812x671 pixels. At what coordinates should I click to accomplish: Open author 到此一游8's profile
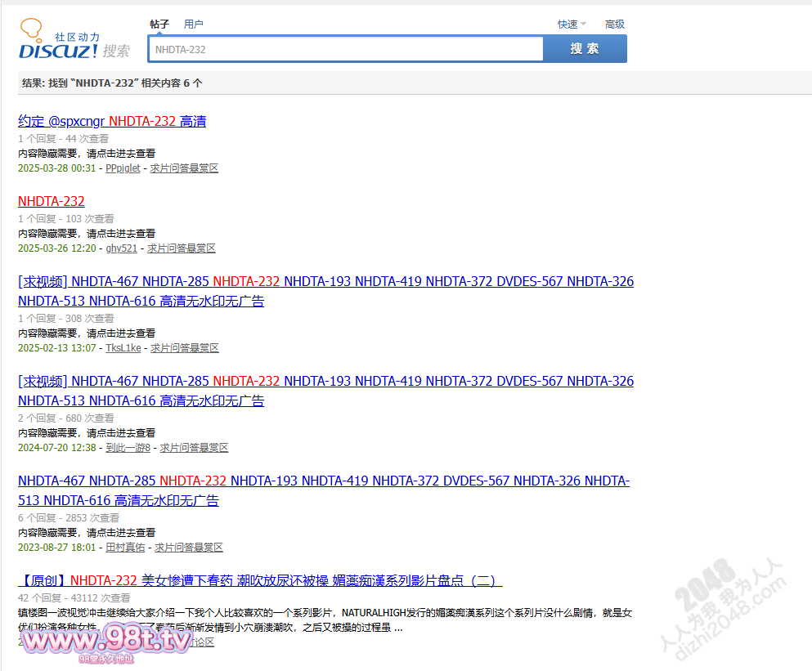[x=128, y=448]
